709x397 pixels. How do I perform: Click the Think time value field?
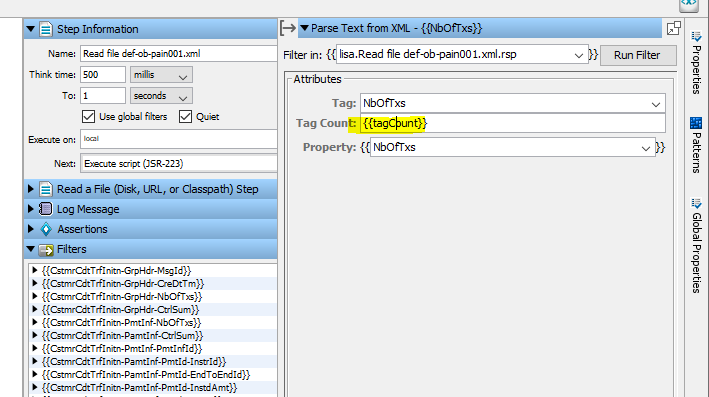103,75
